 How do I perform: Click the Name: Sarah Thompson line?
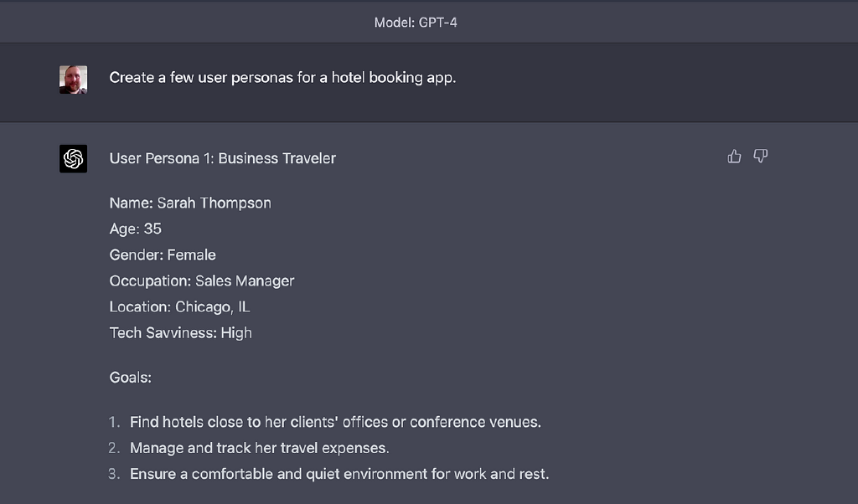click(190, 203)
